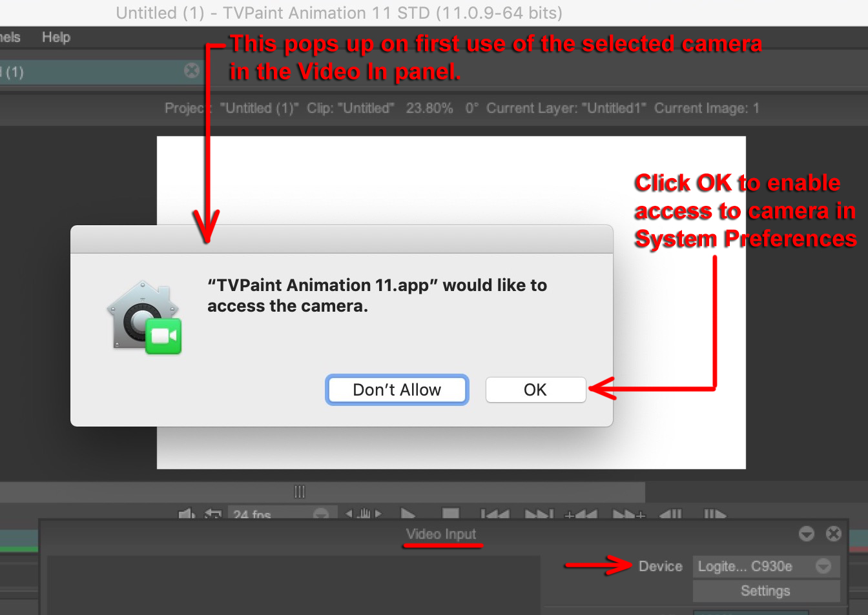Click the Current Layer "Untitled1" status text
This screenshot has height=615, width=868.
[x=566, y=108]
